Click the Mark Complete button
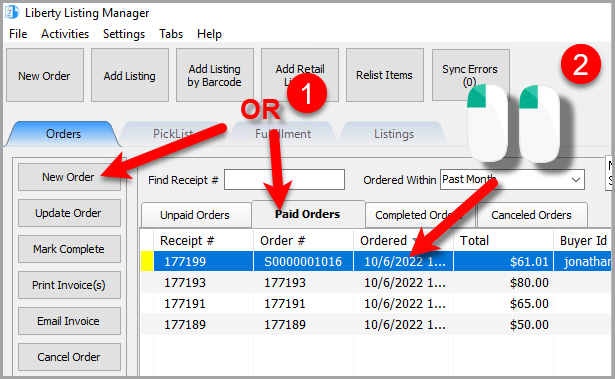The width and height of the screenshot is (615, 379). coord(69,249)
